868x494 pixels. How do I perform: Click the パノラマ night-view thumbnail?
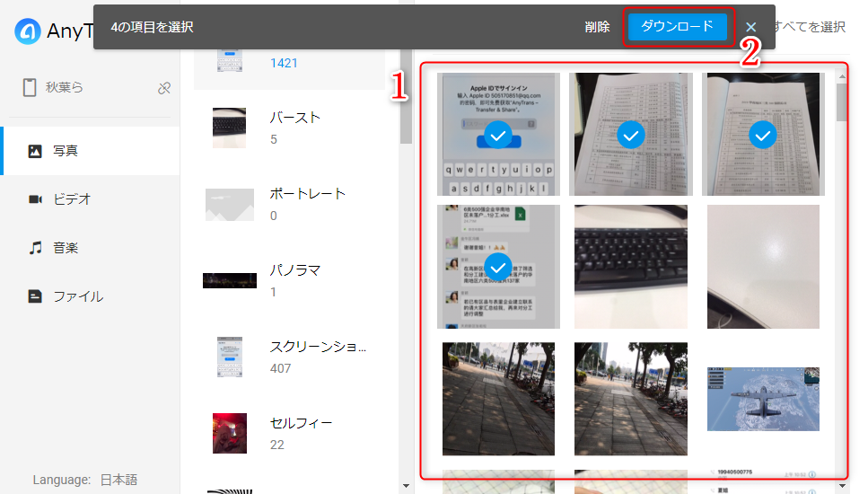coord(230,281)
